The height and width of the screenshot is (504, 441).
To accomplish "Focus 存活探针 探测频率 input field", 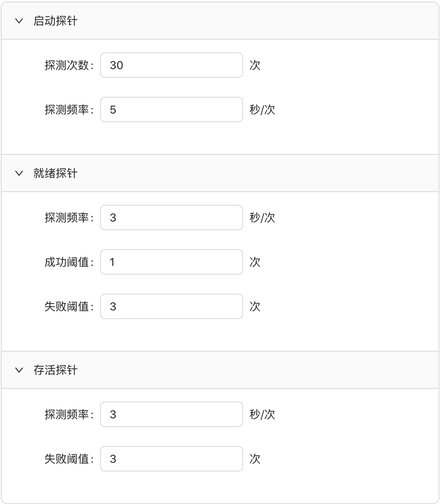I will pos(171,414).
